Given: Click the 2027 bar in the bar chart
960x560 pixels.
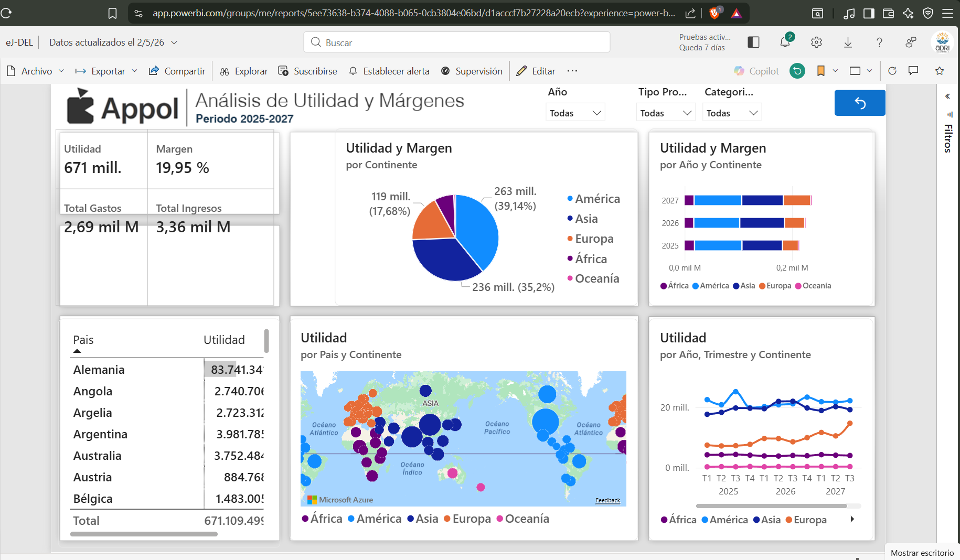Looking at the screenshot, I should pos(748,200).
